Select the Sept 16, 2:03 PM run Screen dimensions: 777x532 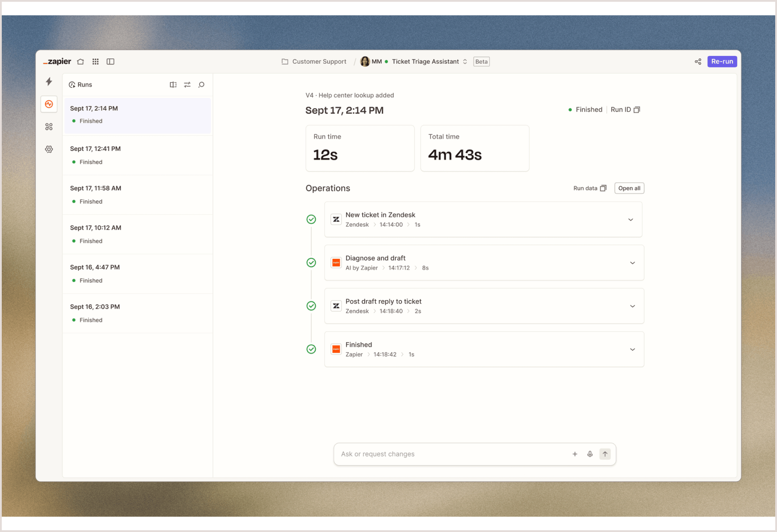(137, 313)
